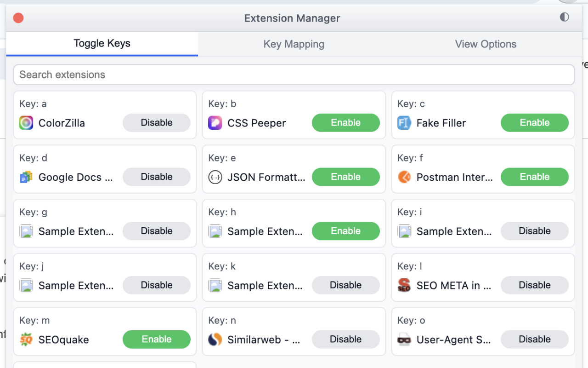
Task: Enable the Postman Interceptor extension
Action: pyautogui.click(x=535, y=177)
